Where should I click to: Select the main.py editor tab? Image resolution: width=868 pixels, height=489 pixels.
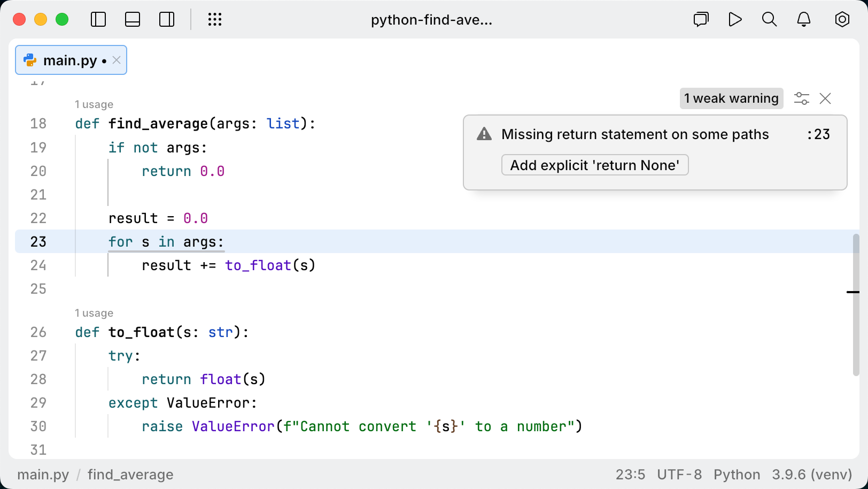pyautogui.click(x=69, y=60)
